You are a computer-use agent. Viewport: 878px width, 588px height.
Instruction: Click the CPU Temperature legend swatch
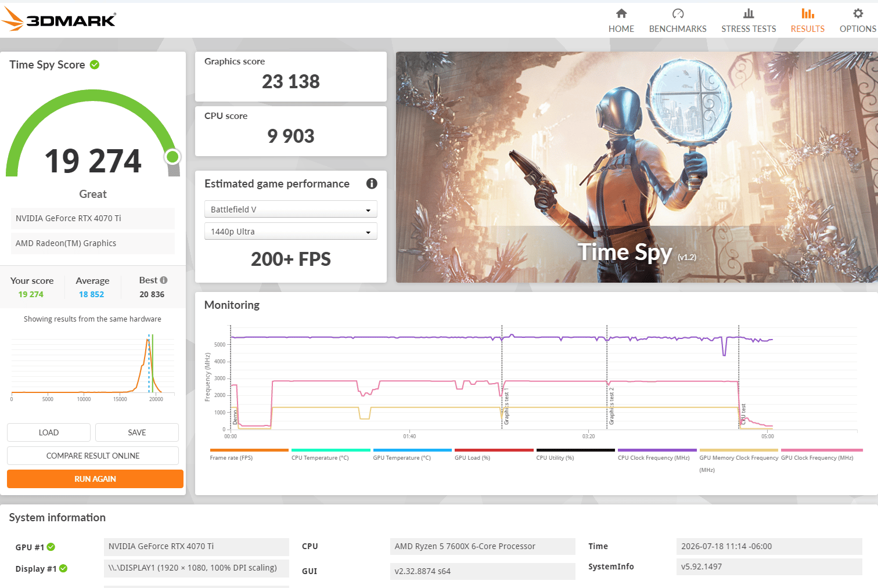[331, 450]
